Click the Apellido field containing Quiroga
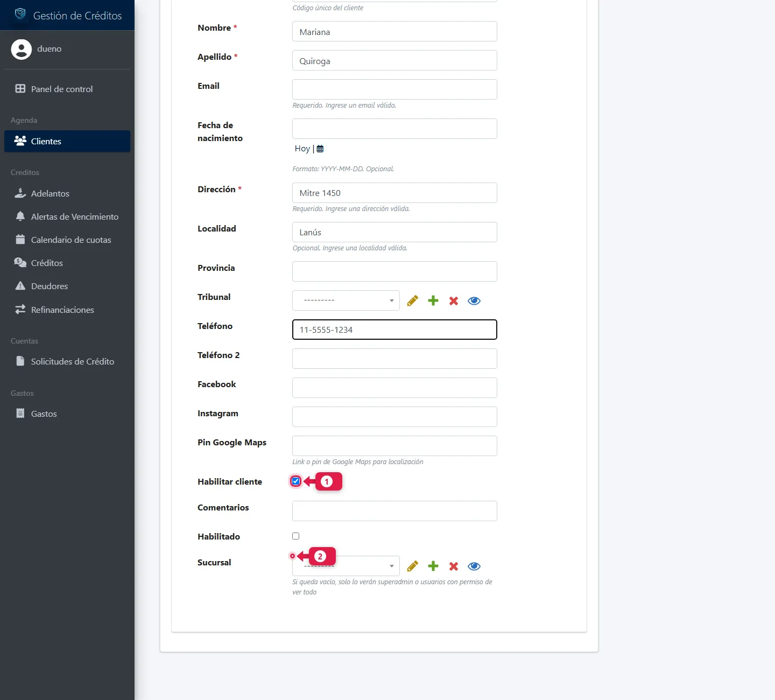The image size is (775, 700). pos(394,60)
